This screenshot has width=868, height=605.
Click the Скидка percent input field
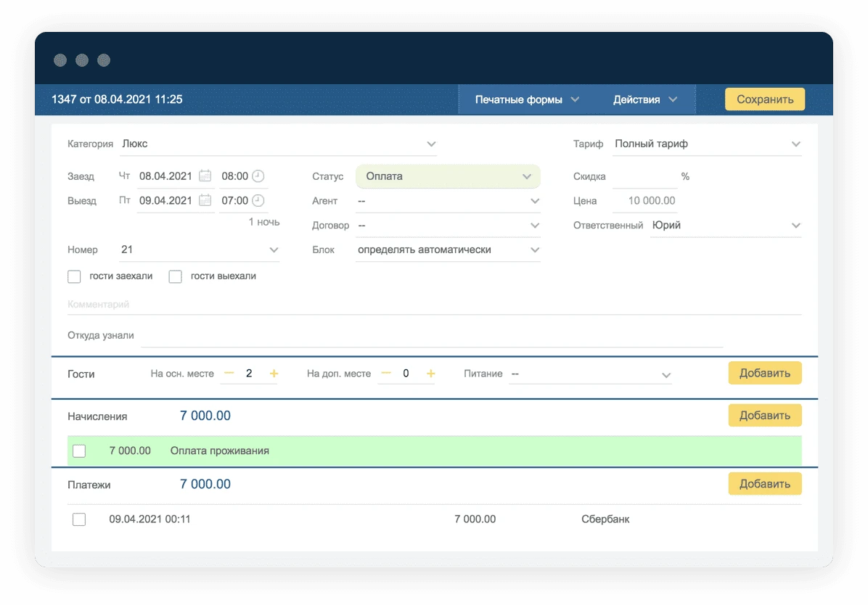(x=645, y=176)
